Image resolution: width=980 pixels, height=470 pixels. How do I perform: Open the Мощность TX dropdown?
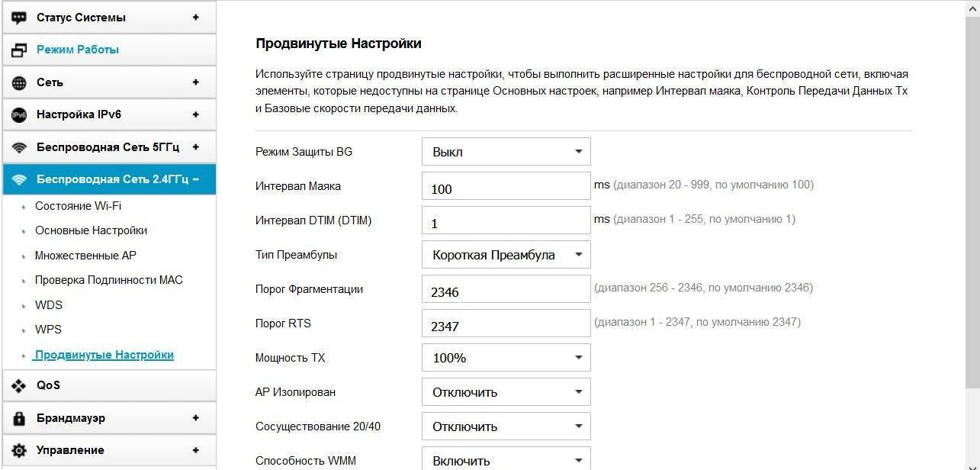[506, 358]
